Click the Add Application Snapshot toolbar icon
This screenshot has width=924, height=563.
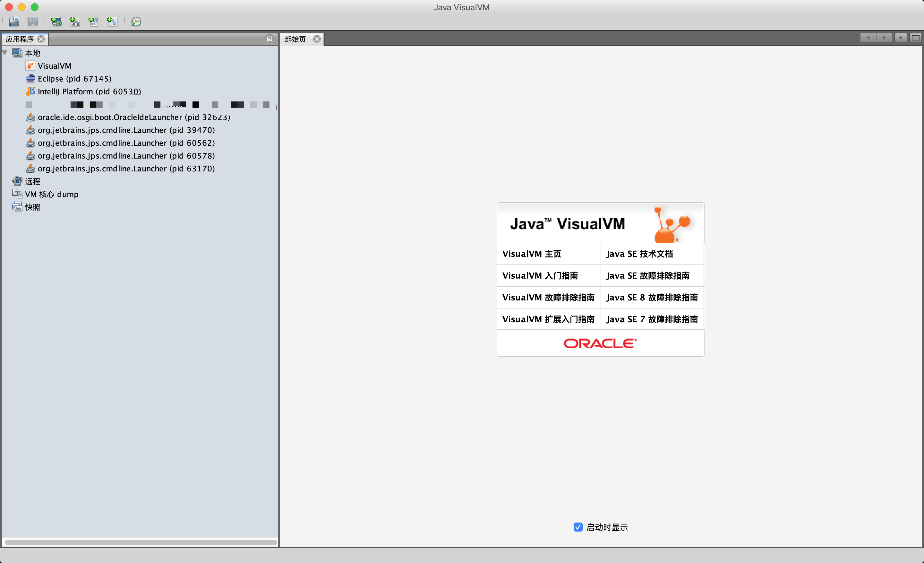[112, 22]
